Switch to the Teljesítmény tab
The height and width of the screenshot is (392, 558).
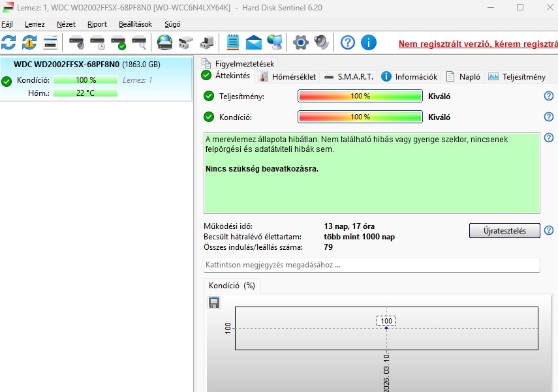(x=517, y=76)
